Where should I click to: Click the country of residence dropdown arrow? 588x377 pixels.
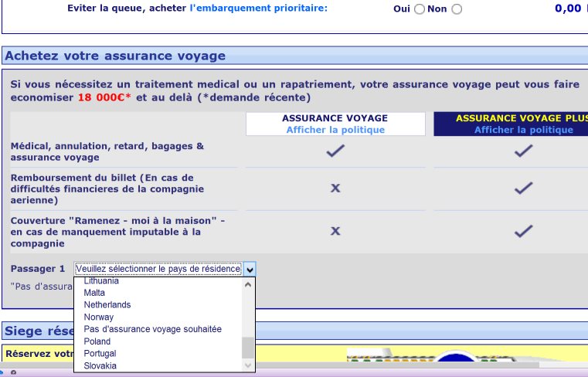[250, 269]
